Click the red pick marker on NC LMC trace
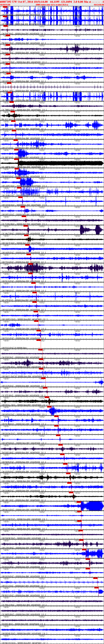The height and width of the screenshot is (644, 104). point(79,502)
